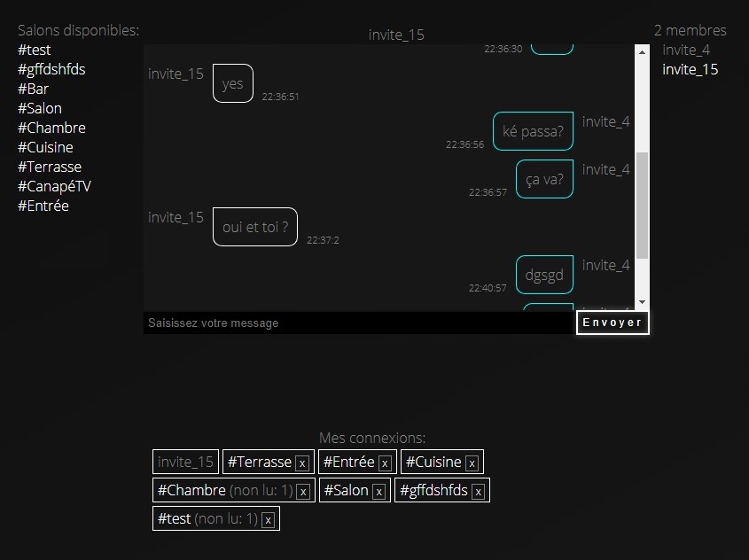The height and width of the screenshot is (560, 749).
Task: Switch to the #Chambre connection tab
Action: (x=191, y=490)
